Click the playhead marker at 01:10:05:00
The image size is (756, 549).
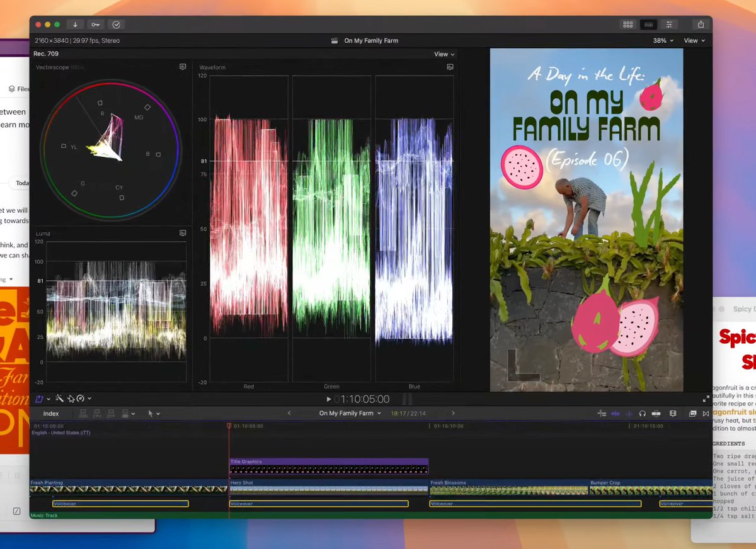229,426
